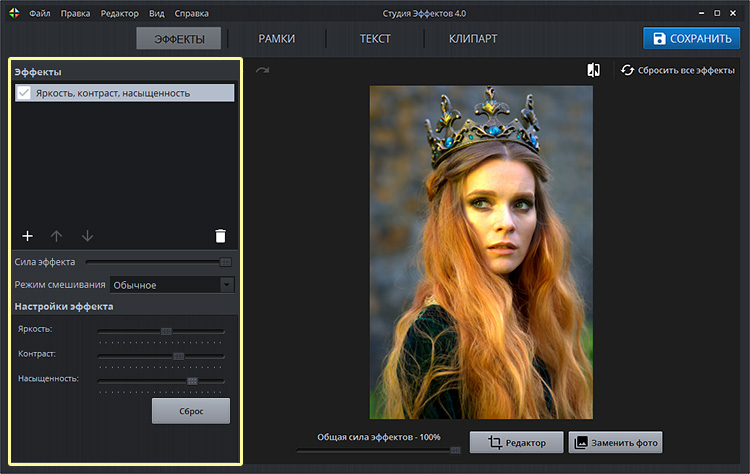This screenshot has width=750, height=474.
Task: Click the Сброс button
Action: 190,411
